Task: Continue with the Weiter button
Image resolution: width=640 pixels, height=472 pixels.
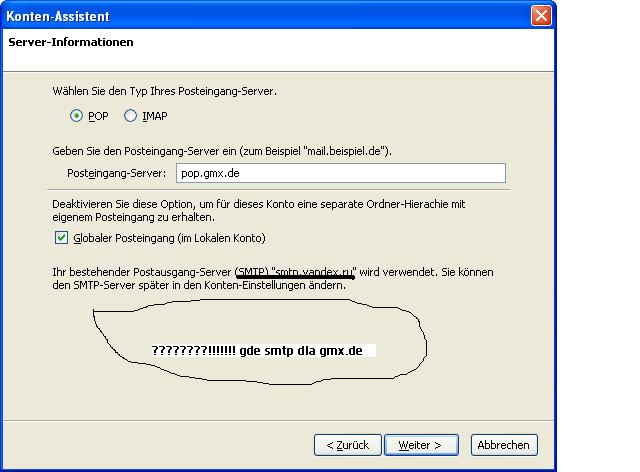Action: (x=421, y=445)
